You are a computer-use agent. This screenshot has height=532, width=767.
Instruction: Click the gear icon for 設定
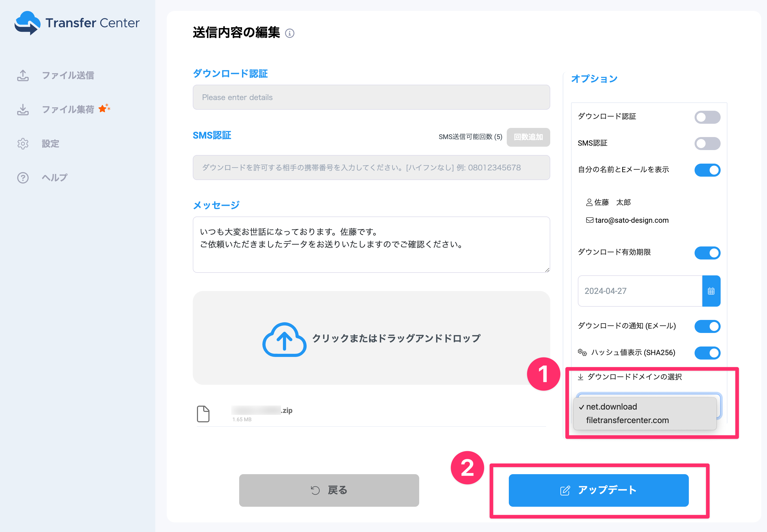(x=23, y=144)
